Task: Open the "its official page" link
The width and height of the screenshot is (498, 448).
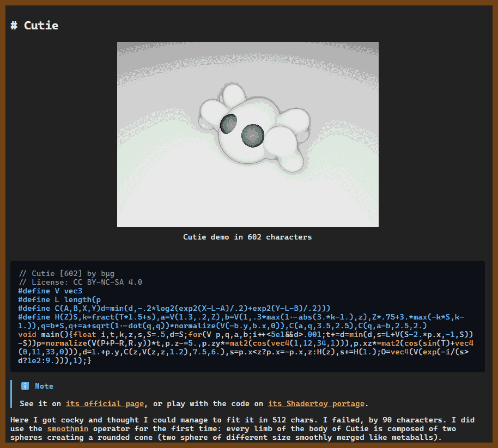Action: pos(105,403)
